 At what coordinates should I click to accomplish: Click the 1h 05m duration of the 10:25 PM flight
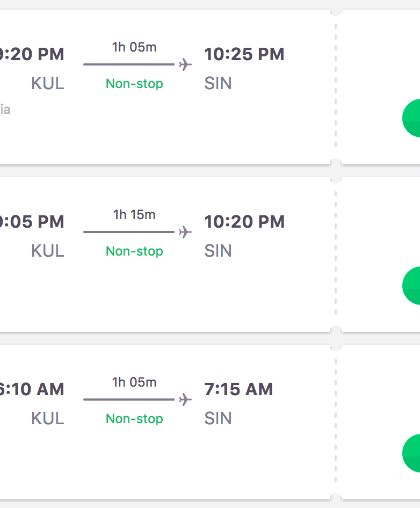[134, 47]
